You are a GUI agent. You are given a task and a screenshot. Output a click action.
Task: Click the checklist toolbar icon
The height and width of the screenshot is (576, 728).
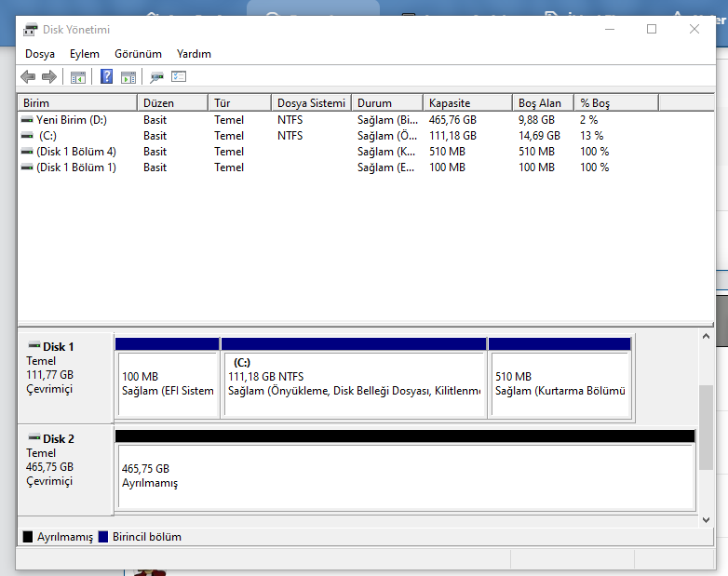pyautogui.click(x=179, y=77)
